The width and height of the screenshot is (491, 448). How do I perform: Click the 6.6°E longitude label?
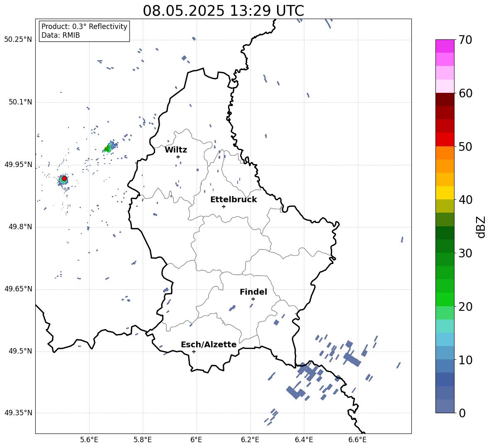[357, 440]
